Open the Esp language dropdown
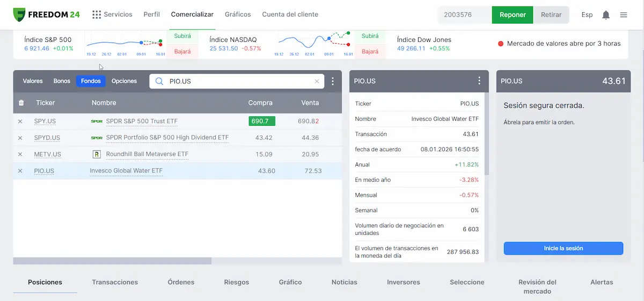Viewport: 644px width, 301px height. coord(587,15)
